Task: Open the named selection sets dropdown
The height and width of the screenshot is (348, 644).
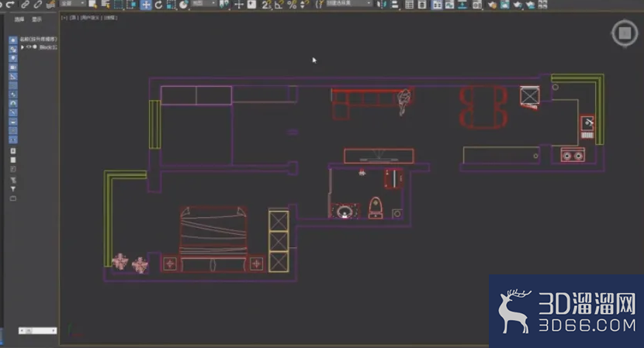Action: pos(348,3)
